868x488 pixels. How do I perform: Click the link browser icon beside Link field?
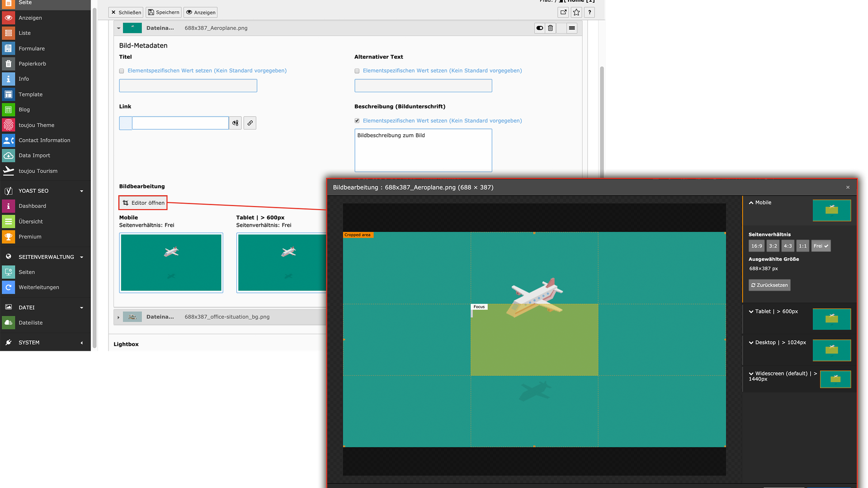[x=250, y=123]
